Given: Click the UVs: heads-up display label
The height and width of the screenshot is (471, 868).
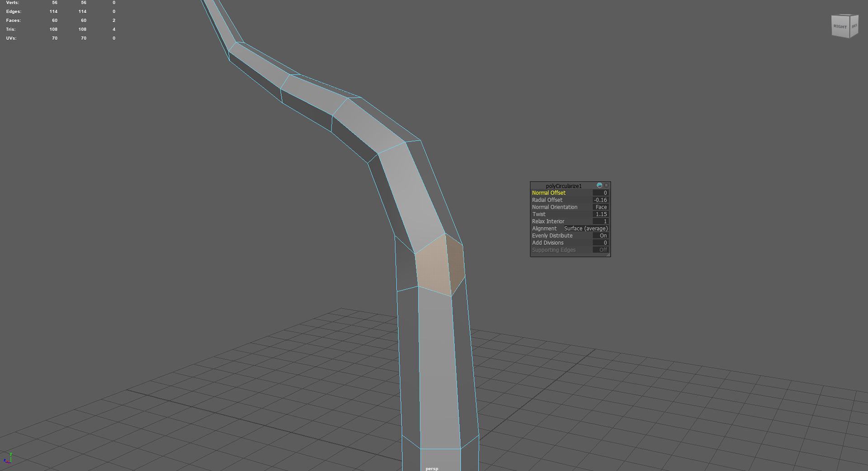Looking at the screenshot, I should pyautogui.click(x=11, y=38).
